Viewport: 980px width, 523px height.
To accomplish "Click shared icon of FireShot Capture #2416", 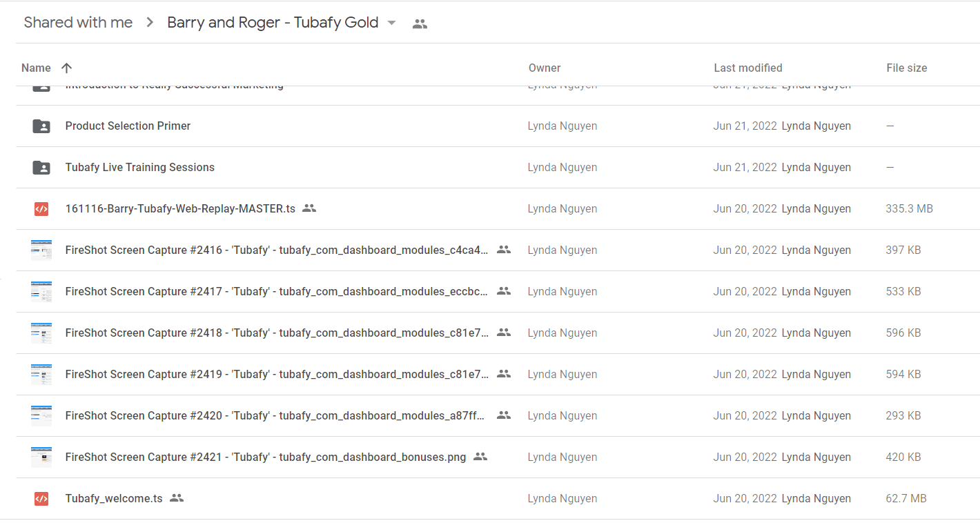I will pos(504,249).
